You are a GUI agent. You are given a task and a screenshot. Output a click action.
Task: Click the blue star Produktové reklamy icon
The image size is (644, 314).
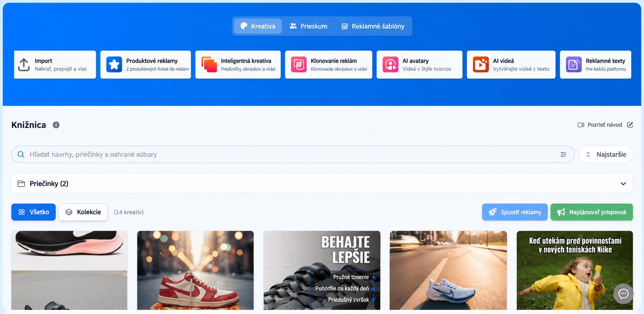click(114, 65)
